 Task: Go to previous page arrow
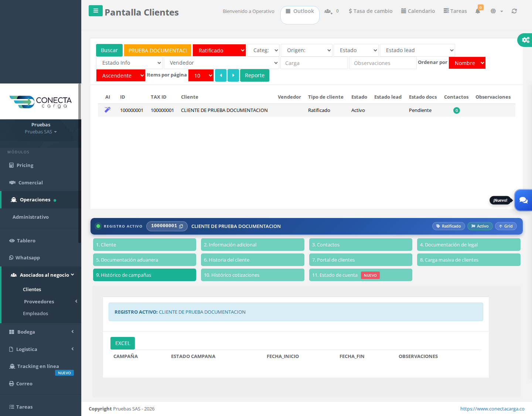click(221, 75)
